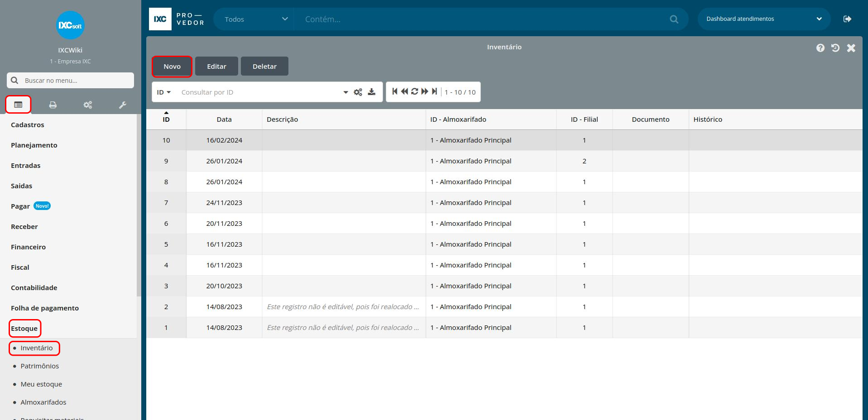Screen dimensions: 868x420
Task: Select the row dated 20/10/2023
Action: point(504,286)
